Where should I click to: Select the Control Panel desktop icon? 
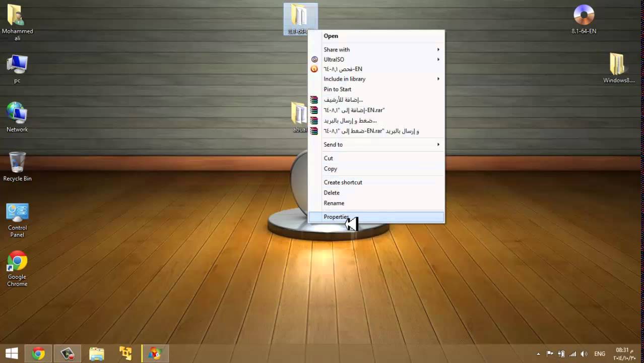tap(17, 220)
